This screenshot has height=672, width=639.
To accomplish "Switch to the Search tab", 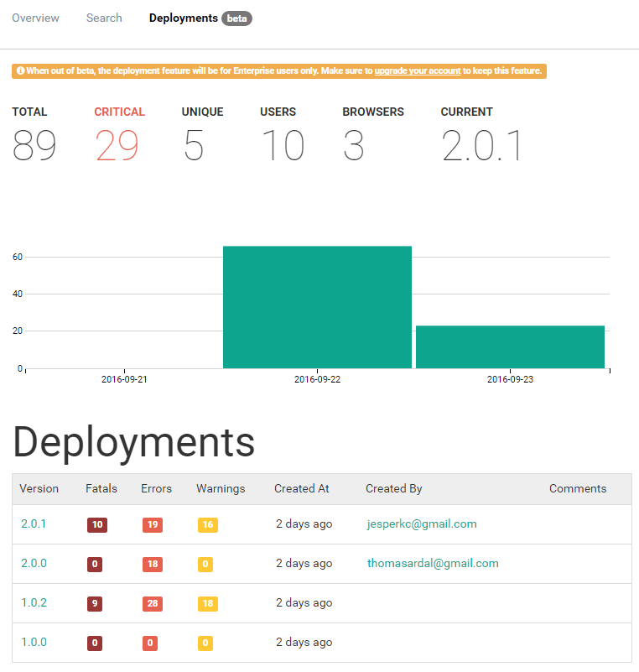I will point(104,18).
